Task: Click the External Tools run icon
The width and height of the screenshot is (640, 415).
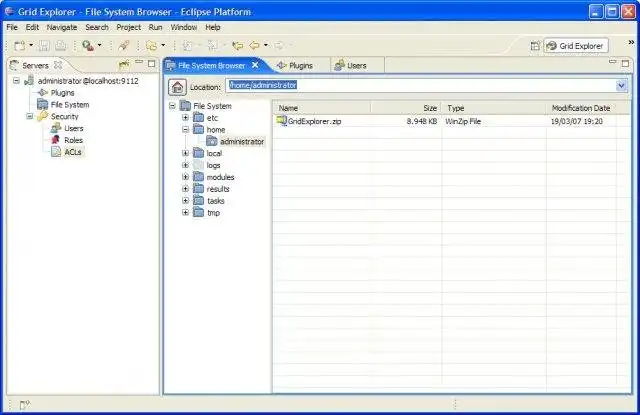Action: pos(88,46)
